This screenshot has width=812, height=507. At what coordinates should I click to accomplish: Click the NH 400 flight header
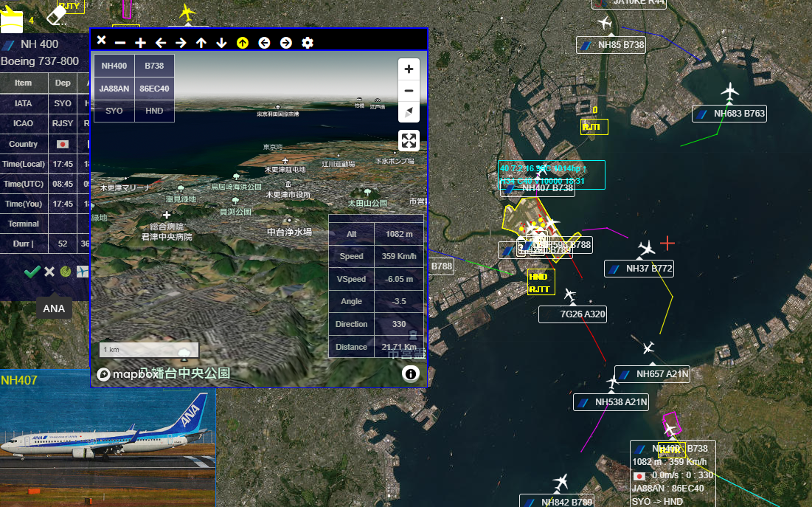click(39, 44)
